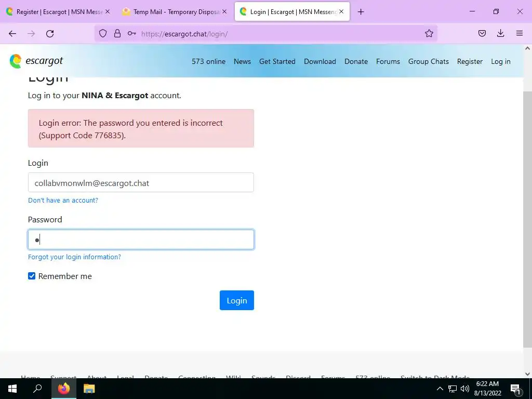View 573 online users link
Screen dimensions: 532x399
point(208,61)
